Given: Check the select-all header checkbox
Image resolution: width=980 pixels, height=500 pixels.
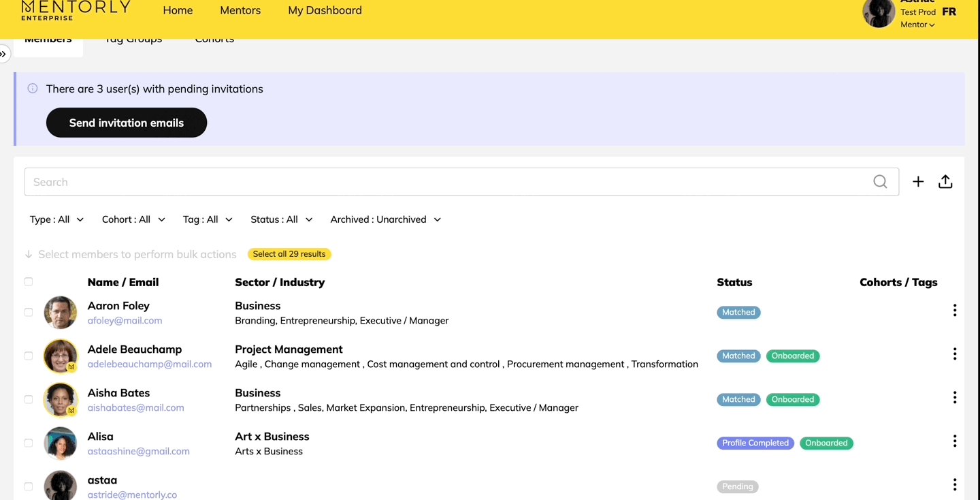Looking at the screenshot, I should click(x=29, y=282).
